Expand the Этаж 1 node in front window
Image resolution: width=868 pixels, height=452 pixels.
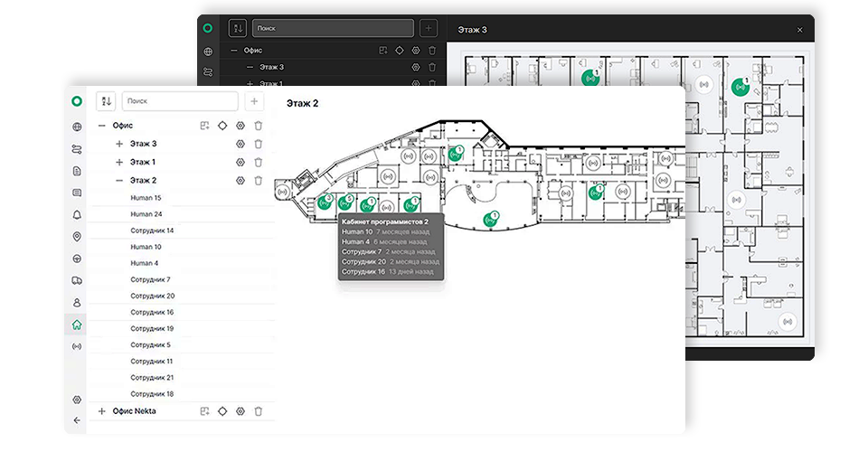click(119, 162)
